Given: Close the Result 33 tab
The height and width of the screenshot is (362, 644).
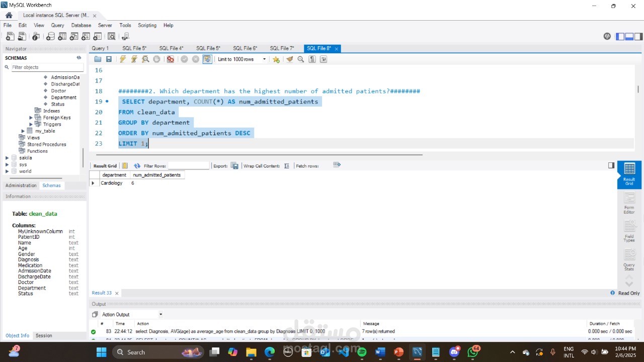Looking at the screenshot, I should tap(117, 293).
